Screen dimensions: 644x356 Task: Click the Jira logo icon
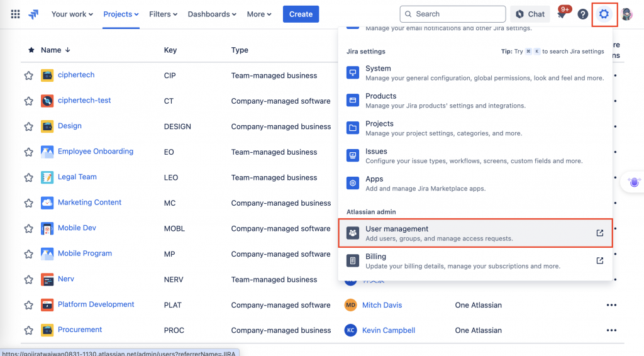tap(34, 14)
